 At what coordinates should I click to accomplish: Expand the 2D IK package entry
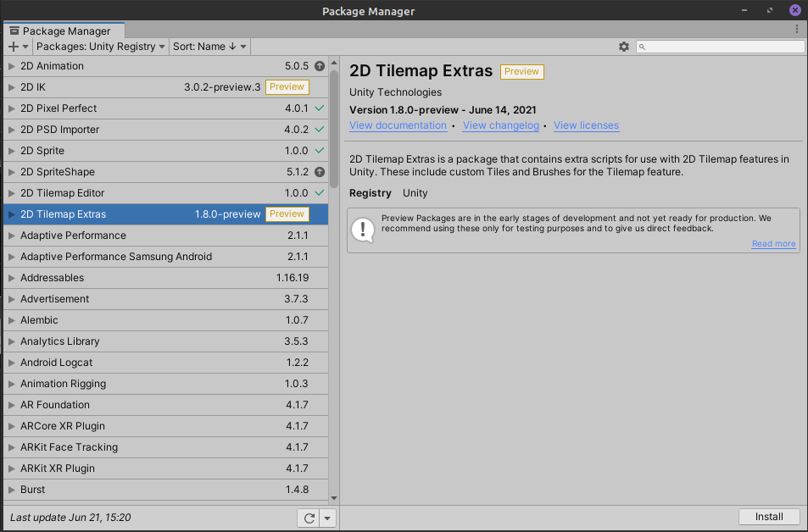[x=11, y=87]
